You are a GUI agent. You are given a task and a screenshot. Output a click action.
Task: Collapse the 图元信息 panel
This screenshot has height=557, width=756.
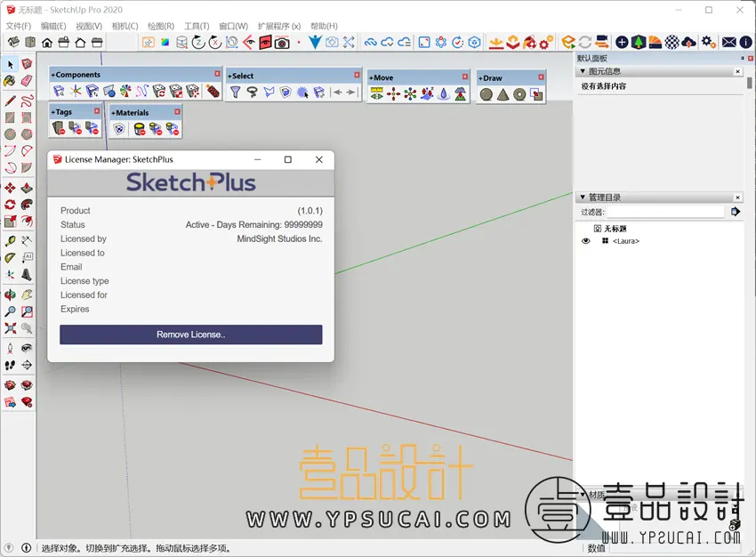(x=583, y=71)
